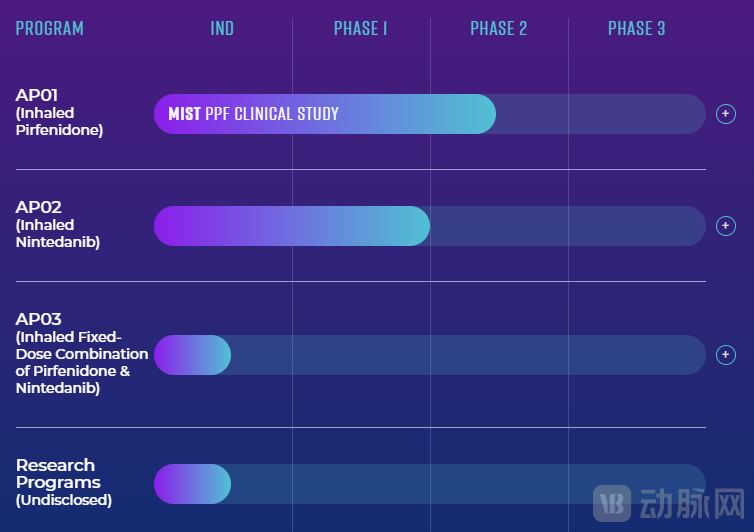This screenshot has height=532, width=754.
Task: Click the (Inhaled Nintedanib) subtitle text
Action: point(58,233)
